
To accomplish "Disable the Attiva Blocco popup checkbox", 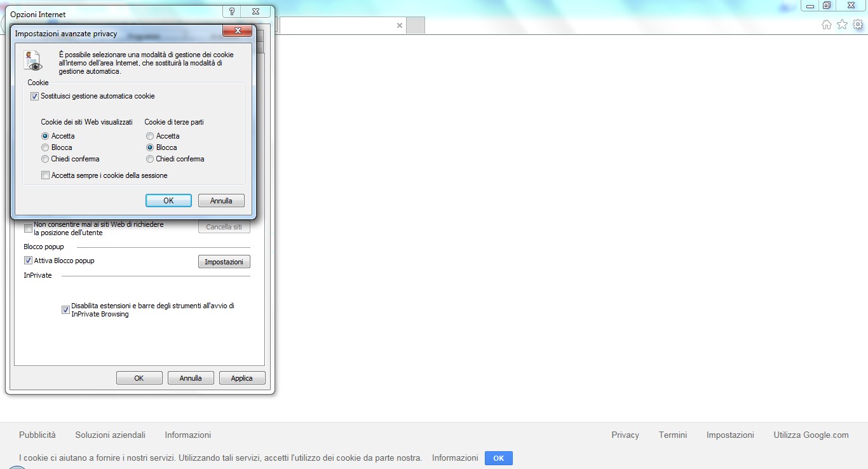I will click(x=28, y=260).
